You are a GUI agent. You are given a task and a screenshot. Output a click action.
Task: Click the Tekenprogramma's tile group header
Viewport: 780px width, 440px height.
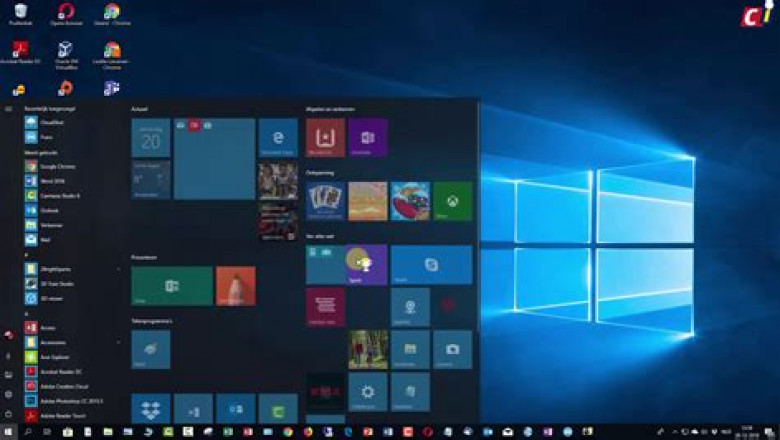[152, 321]
